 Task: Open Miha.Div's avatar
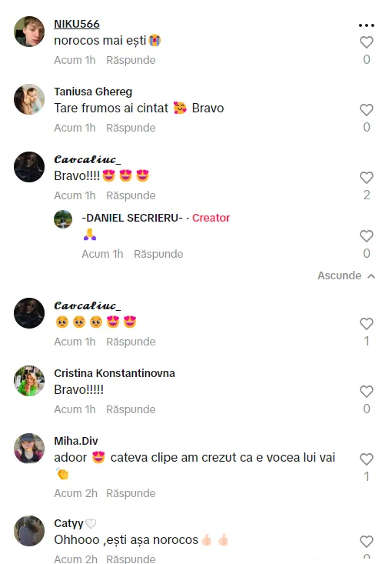(29, 449)
